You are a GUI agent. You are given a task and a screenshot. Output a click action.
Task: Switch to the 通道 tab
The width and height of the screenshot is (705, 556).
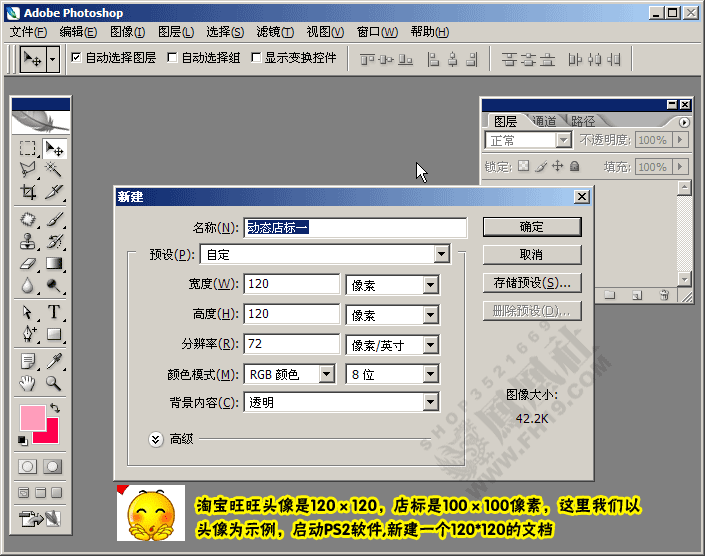[544, 121]
